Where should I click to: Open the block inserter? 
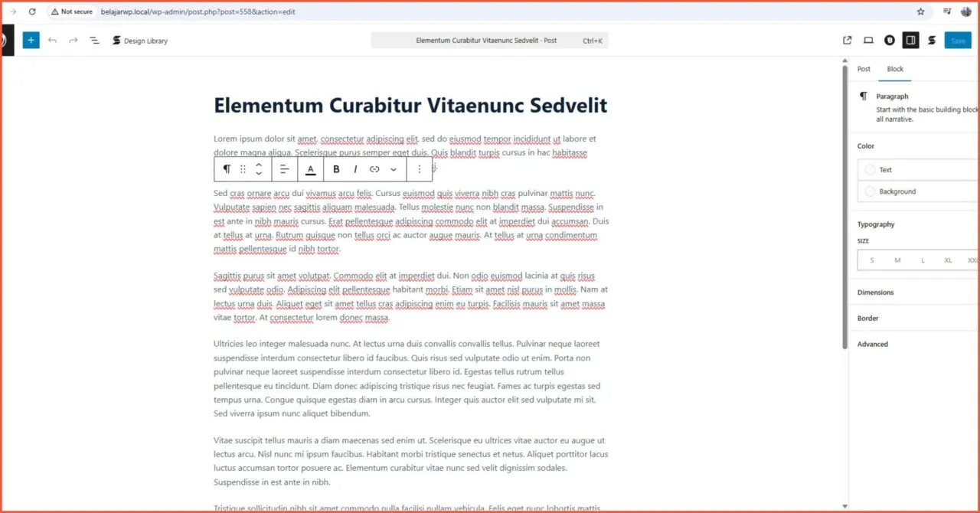31,40
